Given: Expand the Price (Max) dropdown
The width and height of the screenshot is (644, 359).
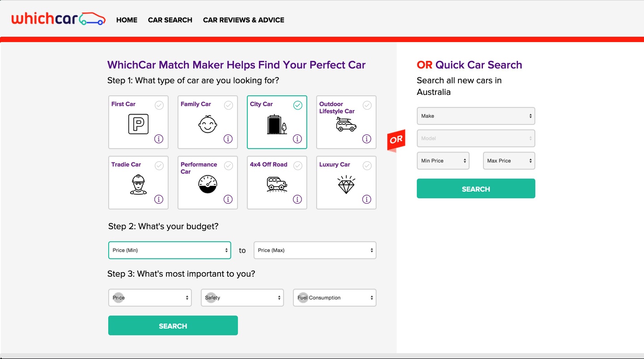Looking at the screenshot, I should click(x=315, y=250).
